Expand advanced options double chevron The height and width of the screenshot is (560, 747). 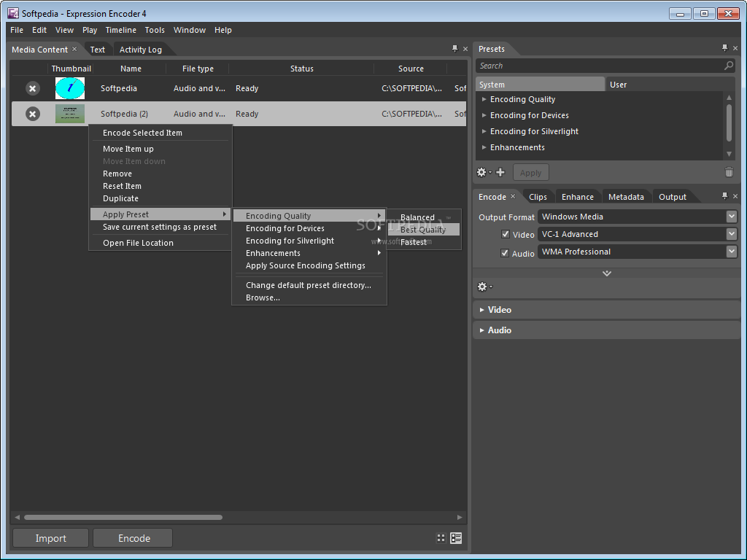[606, 273]
